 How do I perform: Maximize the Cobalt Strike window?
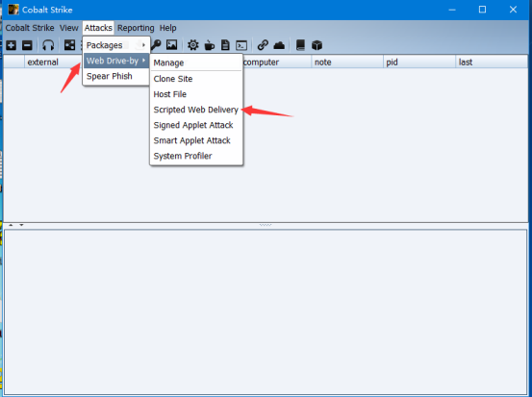pyautogui.click(x=482, y=10)
